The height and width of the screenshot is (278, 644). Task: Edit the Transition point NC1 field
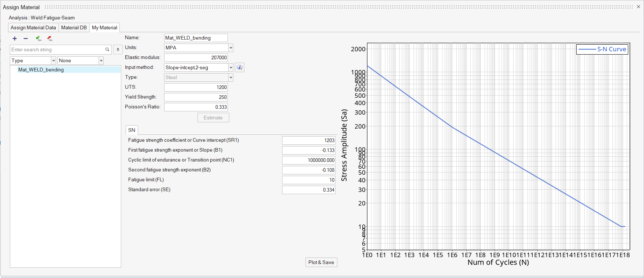[x=309, y=160]
